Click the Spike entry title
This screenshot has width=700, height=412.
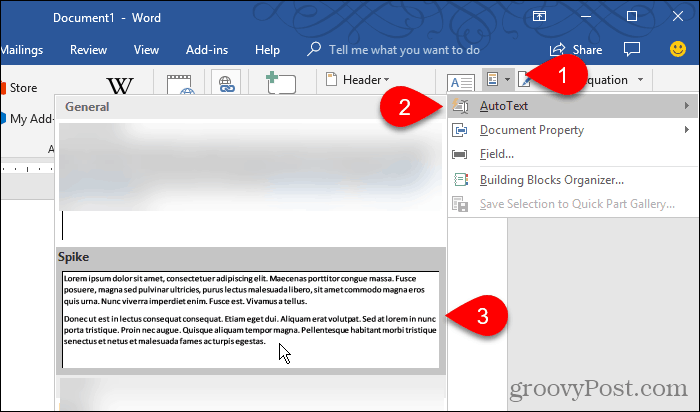click(73, 257)
